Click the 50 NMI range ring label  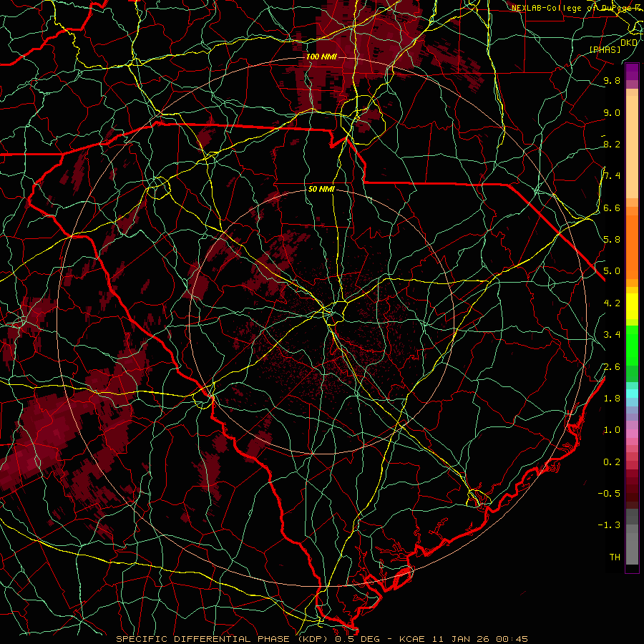pos(321,189)
